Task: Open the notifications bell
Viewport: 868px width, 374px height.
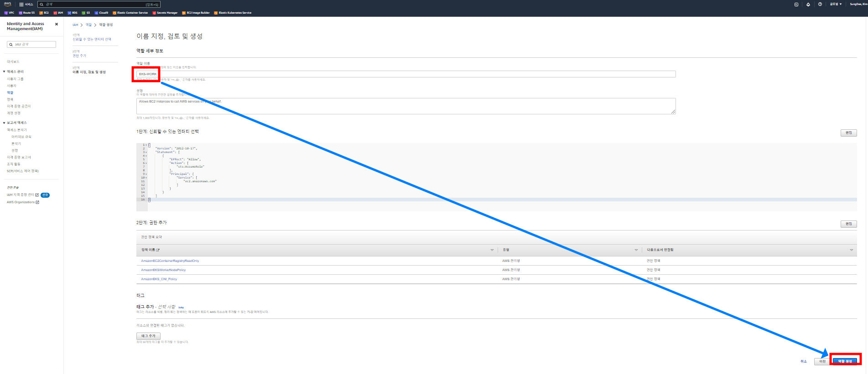Action: tap(808, 4)
